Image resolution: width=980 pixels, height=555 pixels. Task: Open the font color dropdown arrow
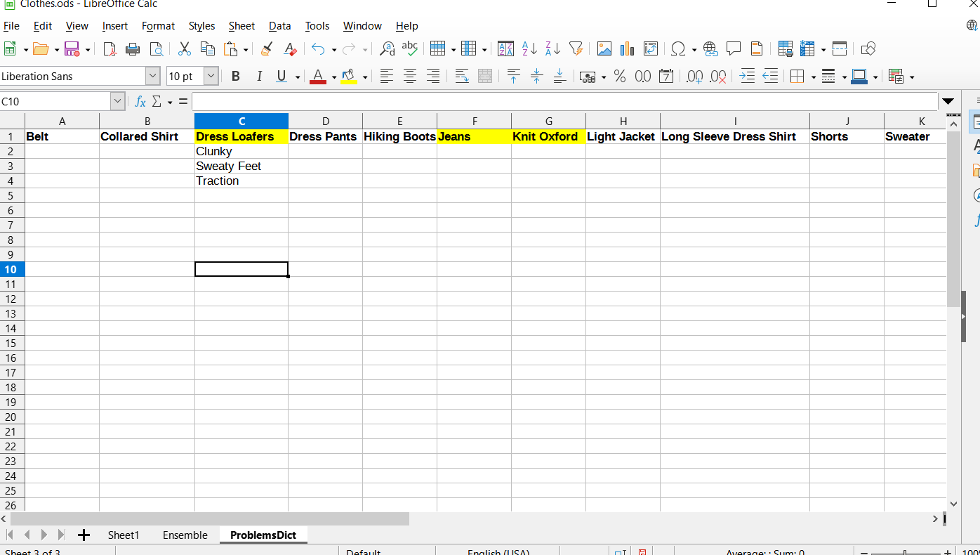pyautogui.click(x=333, y=77)
